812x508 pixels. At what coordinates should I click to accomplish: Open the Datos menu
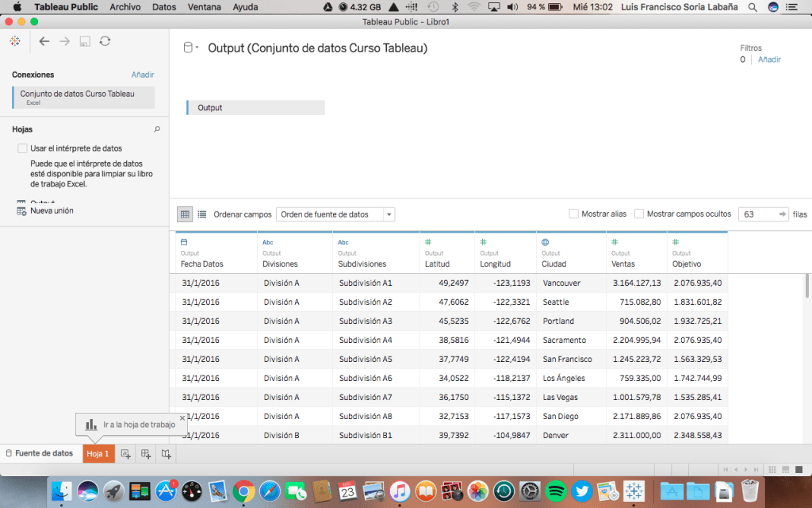(x=164, y=7)
